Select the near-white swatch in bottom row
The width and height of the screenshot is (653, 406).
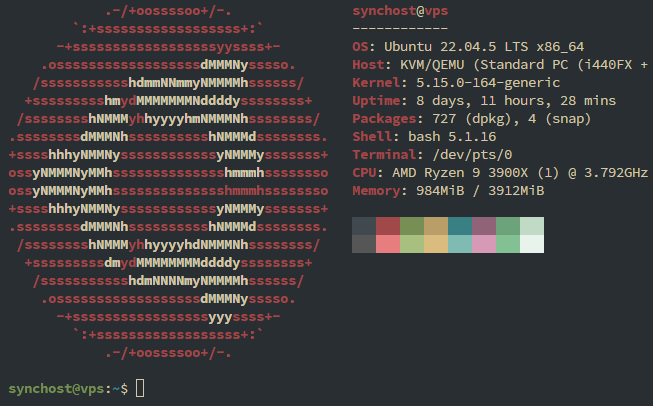pyautogui.click(x=532, y=244)
